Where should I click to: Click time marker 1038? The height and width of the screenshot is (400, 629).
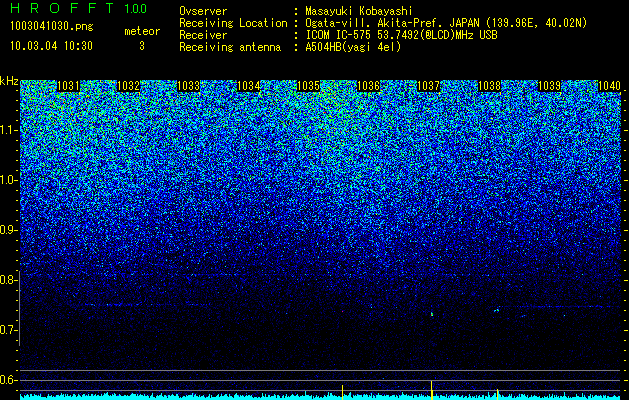[489, 86]
